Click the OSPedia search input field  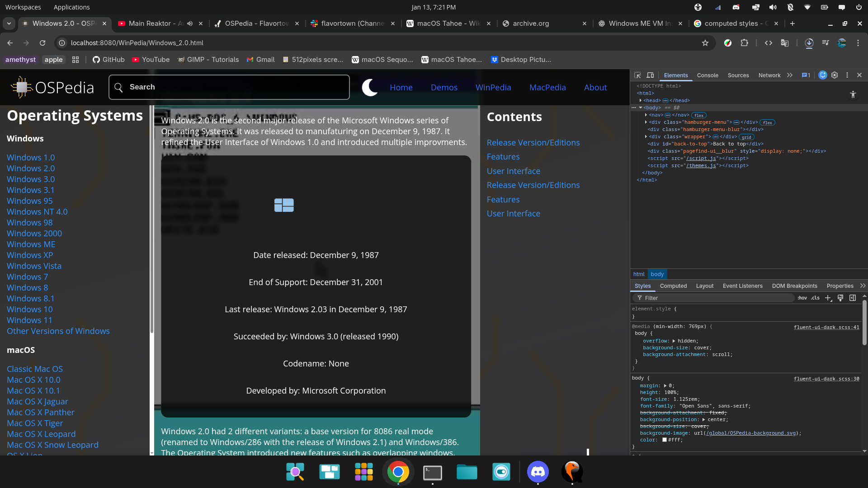tap(229, 87)
